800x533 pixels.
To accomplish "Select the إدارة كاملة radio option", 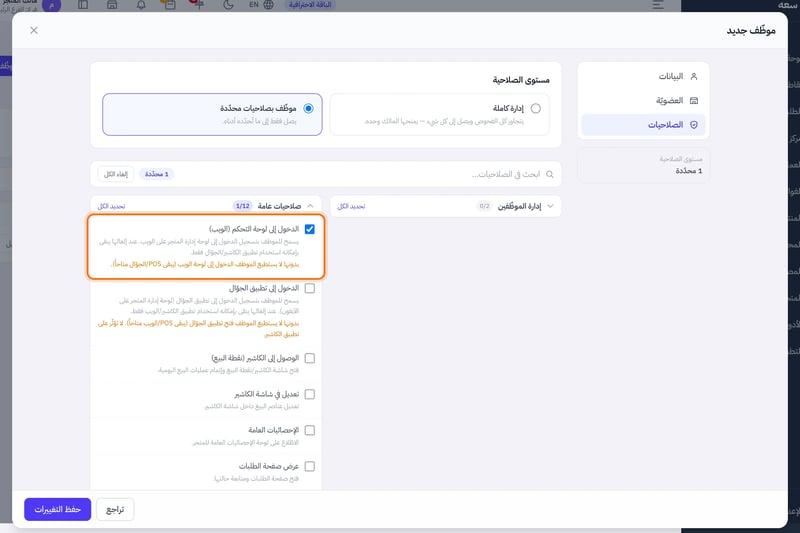I will (535, 108).
